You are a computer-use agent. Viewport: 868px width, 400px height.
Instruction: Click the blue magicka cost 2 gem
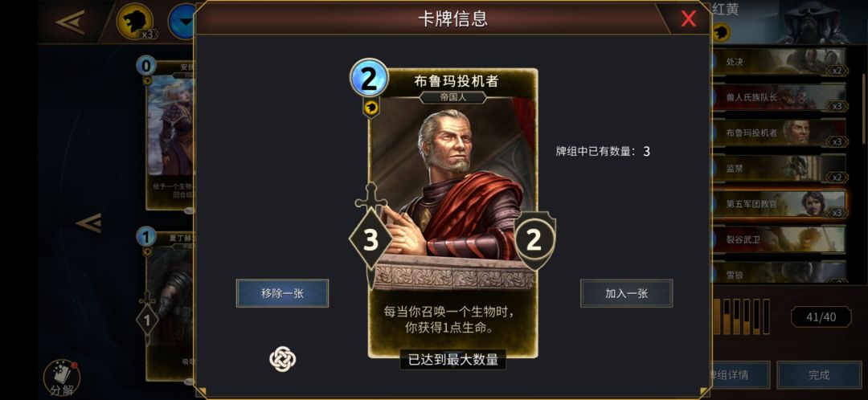[x=369, y=79]
